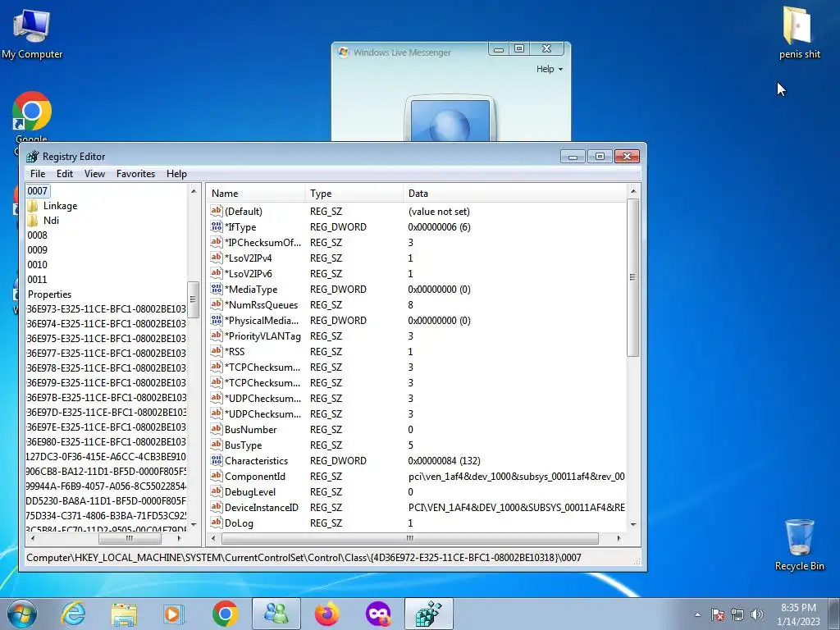Click scroll up arrow of tree pane
Screen dimensions: 840x630
[x=194, y=191]
